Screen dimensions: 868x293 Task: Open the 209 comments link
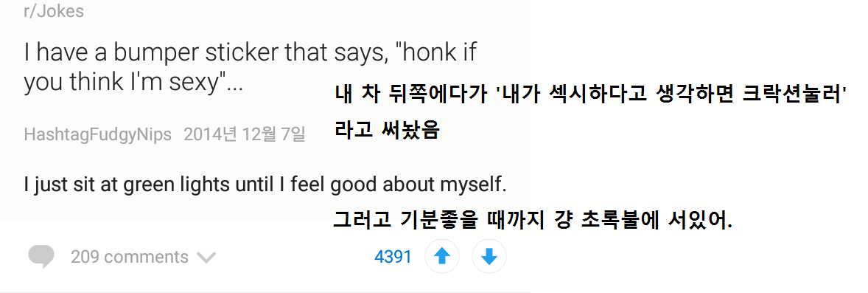(130, 257)
